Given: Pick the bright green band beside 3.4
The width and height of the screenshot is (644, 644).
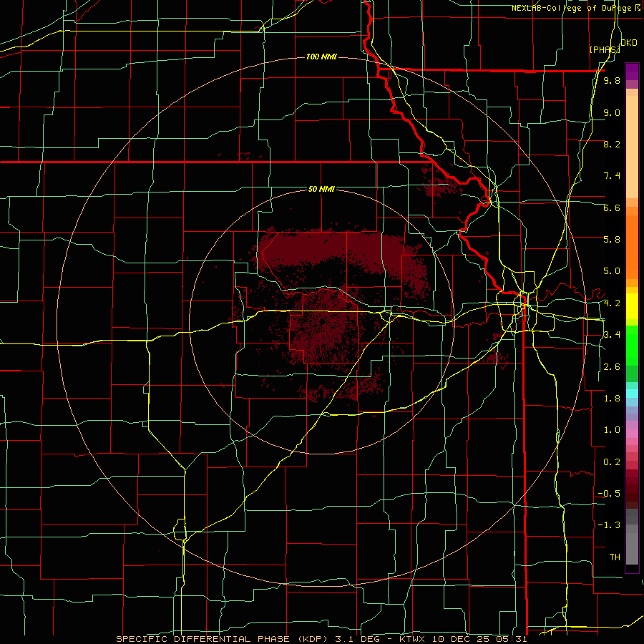Looking at the screenshot, I should click(x=632, y=345).
